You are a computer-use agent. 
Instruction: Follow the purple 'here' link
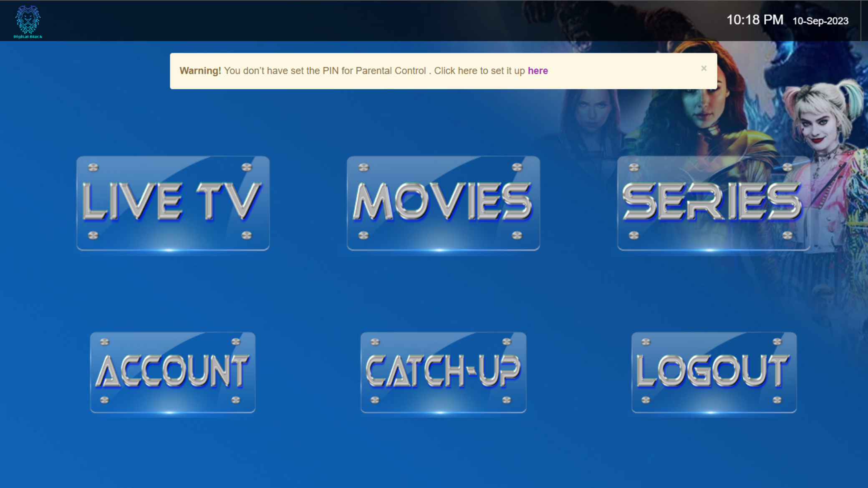(537, 71)
